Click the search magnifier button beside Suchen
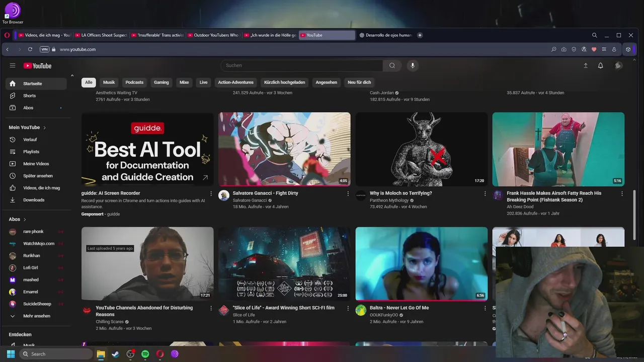The height and width of the screenshot is (362, 644). coord(392,65)
